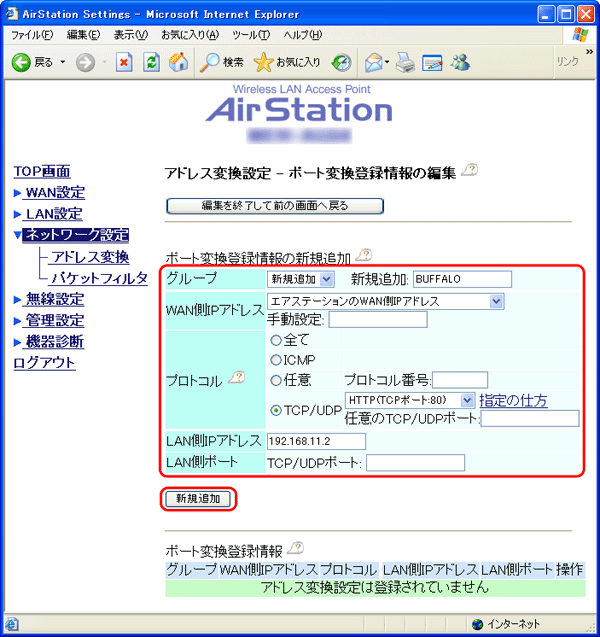
Task: Click 編集を終了して前の画面へ戻る button
Action: [275, 206]
